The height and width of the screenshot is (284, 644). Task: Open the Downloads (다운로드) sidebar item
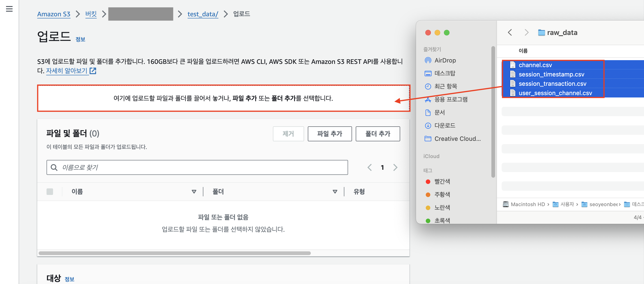[x=445, y=125]
